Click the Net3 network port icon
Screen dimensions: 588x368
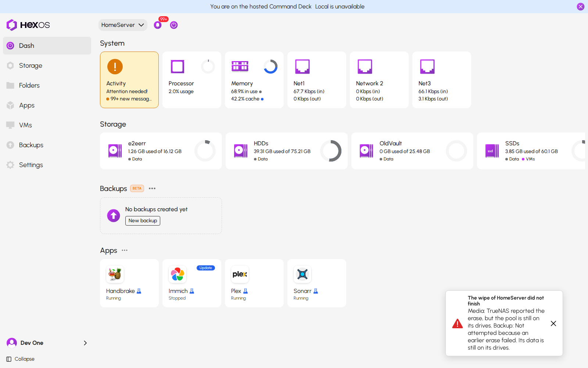pos(427,67)
